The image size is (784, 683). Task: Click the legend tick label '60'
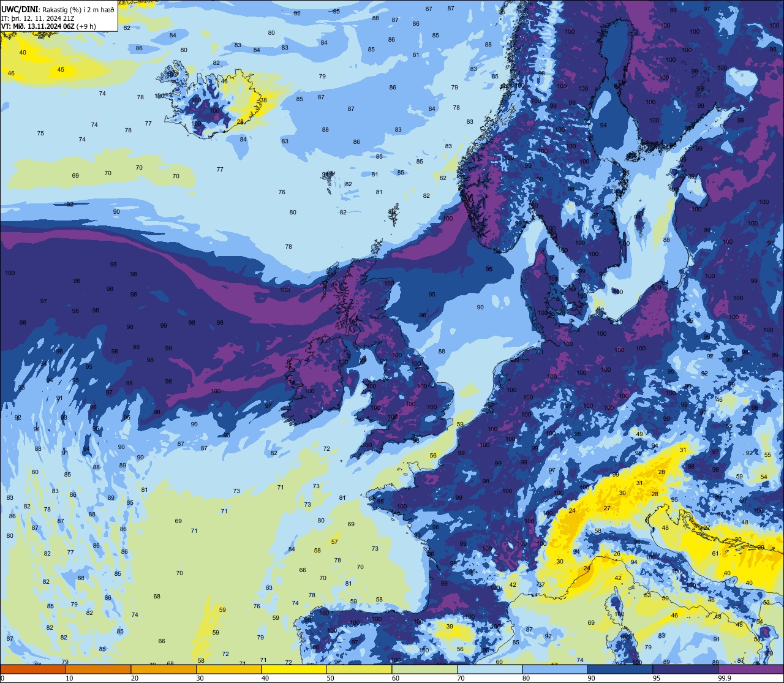click(x=395, y=678)
